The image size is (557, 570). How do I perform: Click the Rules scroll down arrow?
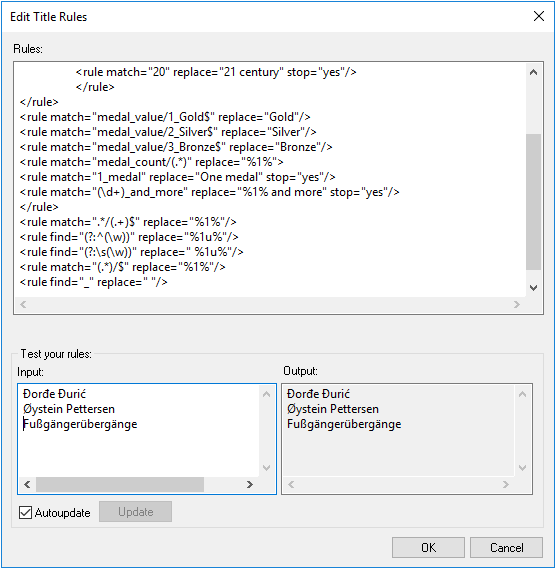tap(533, 288)
